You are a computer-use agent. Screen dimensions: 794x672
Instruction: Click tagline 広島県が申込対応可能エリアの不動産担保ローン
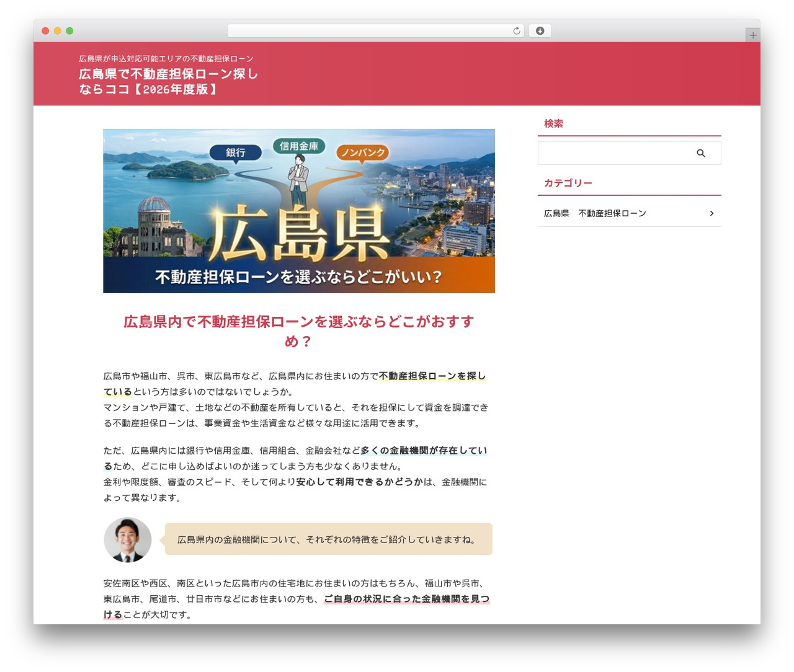[x=166, y=59]
